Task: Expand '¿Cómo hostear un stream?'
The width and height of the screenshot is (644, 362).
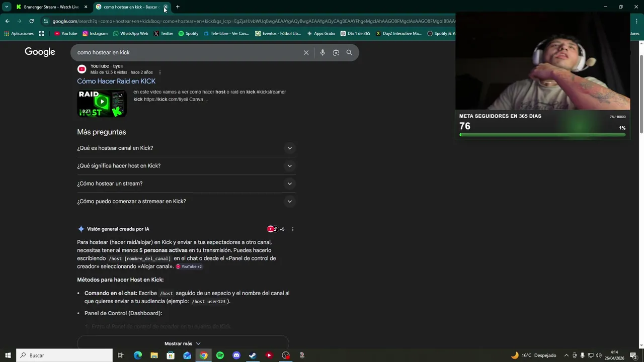Action: tap(186, 184)
